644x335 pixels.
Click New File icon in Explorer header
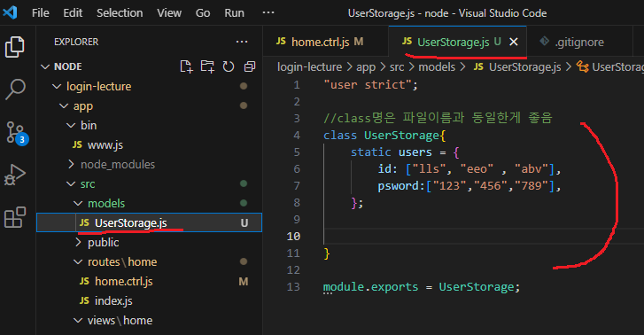click(x=186, y=66)
